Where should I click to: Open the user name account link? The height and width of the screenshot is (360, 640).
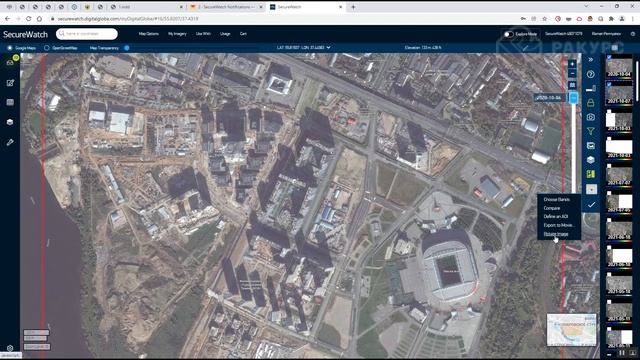pos(606,34)
